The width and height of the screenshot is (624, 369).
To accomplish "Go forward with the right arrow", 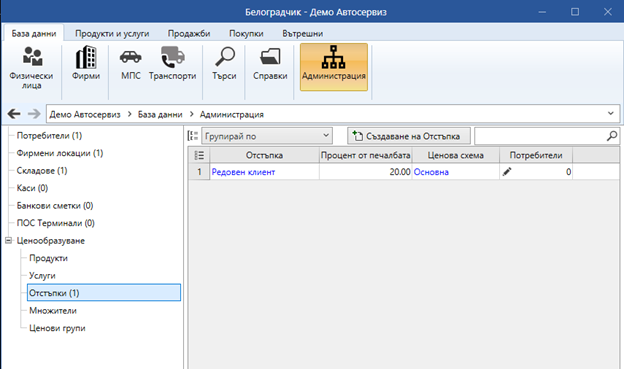I will [34, 114].
